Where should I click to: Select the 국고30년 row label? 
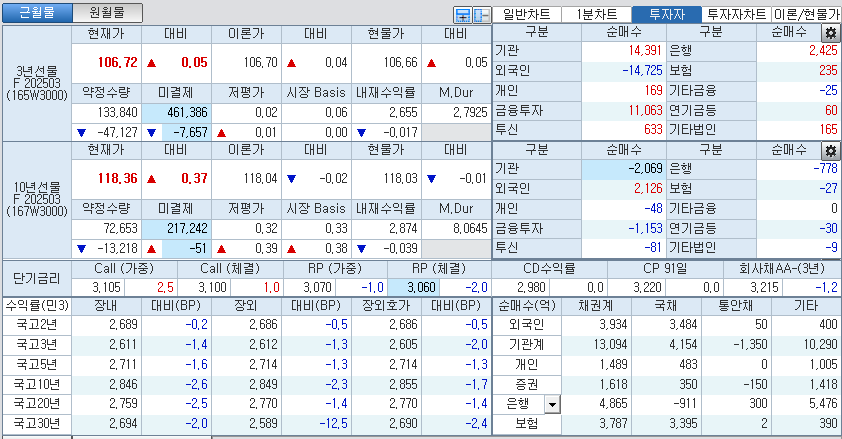point(37,423)
